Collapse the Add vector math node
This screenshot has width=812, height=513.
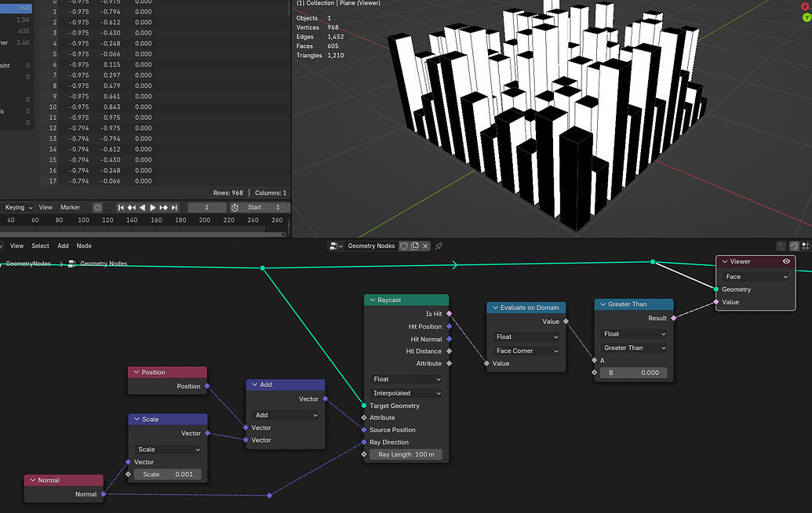coord(255,384)
